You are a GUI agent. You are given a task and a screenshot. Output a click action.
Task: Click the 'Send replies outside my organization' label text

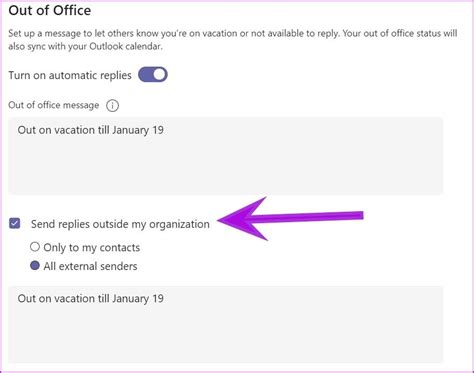[x=120, y=224]
